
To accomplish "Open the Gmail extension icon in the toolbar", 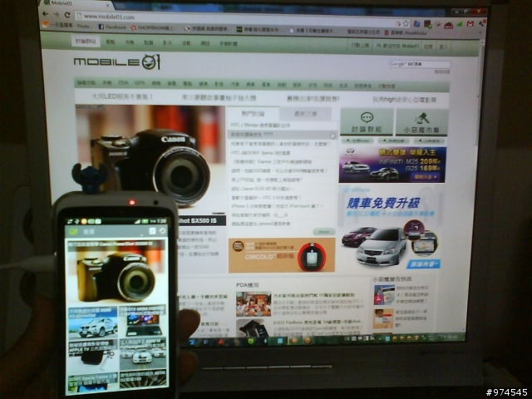I will click(470, 24).
